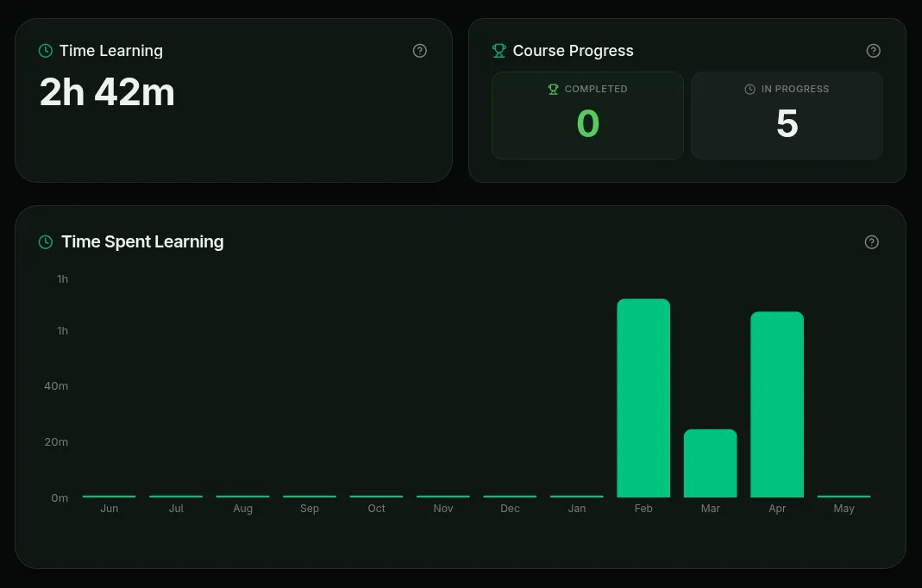Click the Mar month label
Viewport: 922px width, 588px height.
(711, 508)
